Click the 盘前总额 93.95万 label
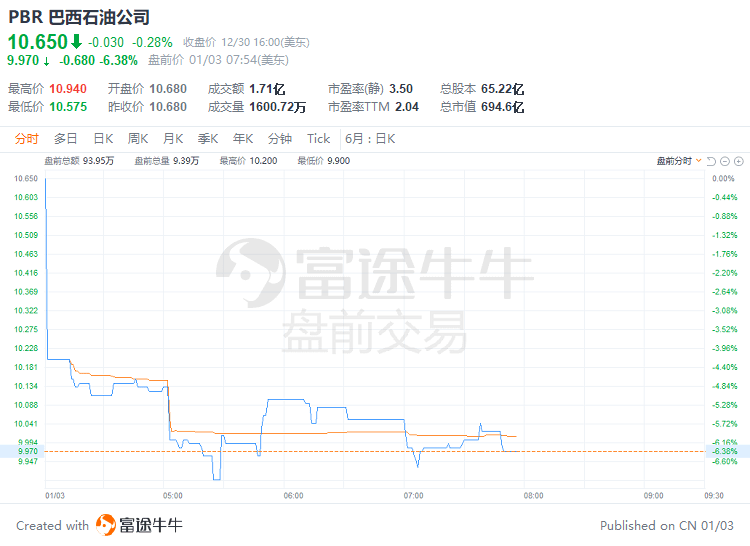750x546 pixels. point(79,161)
